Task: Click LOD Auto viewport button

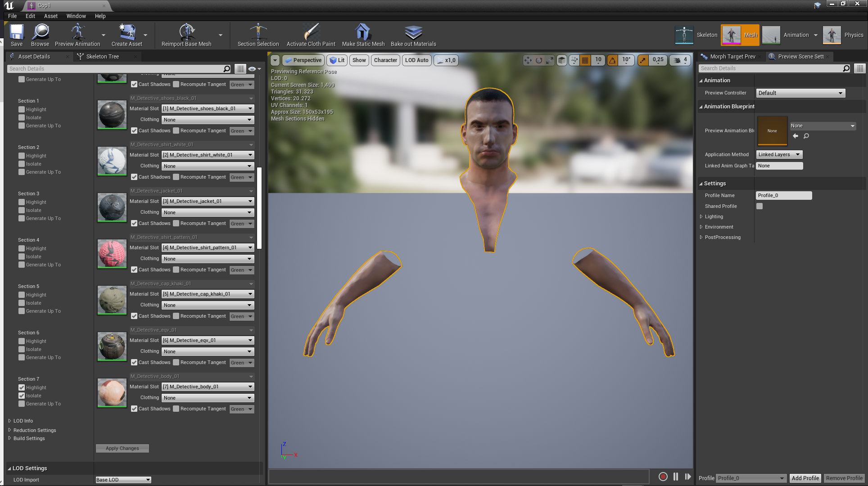Action: [x=416, y=60]
